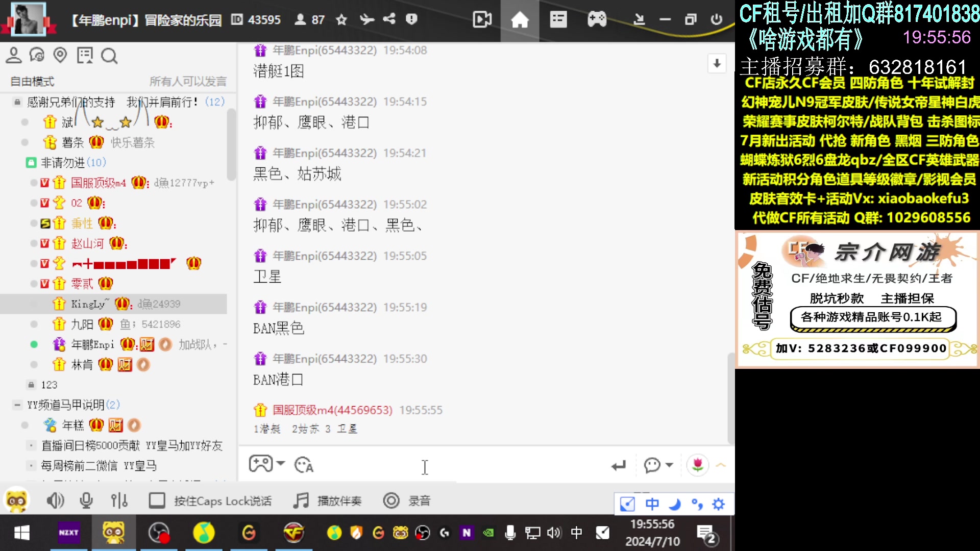Image resolution: width=980 pixels, height=551 pixels.
Task: Click the 录音 record button
Action: (407, 501)
